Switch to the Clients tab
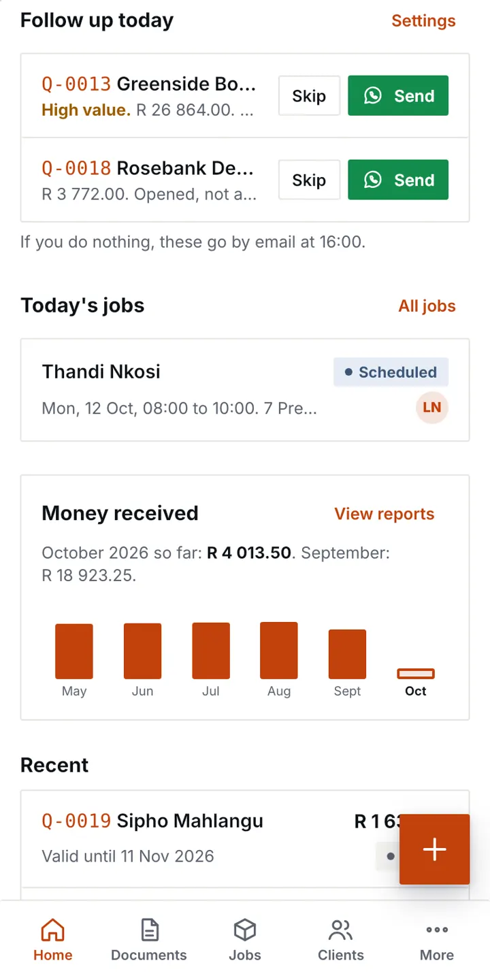 pyautogui.click(x=341, y=941)
